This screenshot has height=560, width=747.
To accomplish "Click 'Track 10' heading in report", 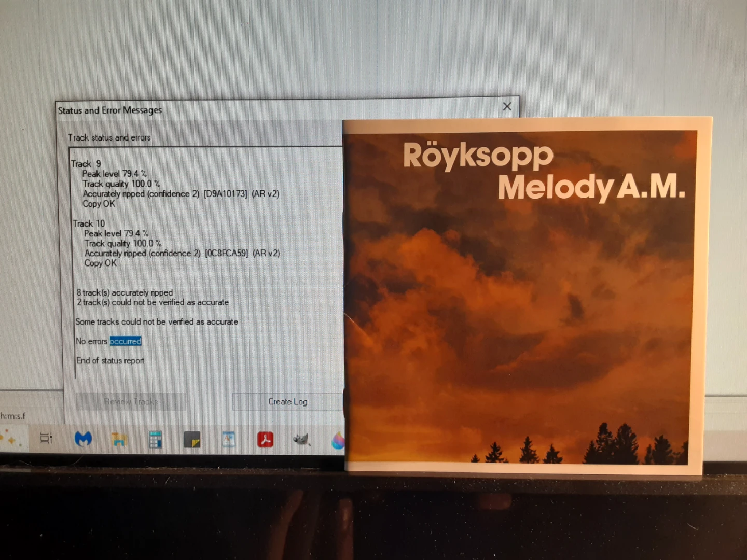I will (x=89, y=223).
